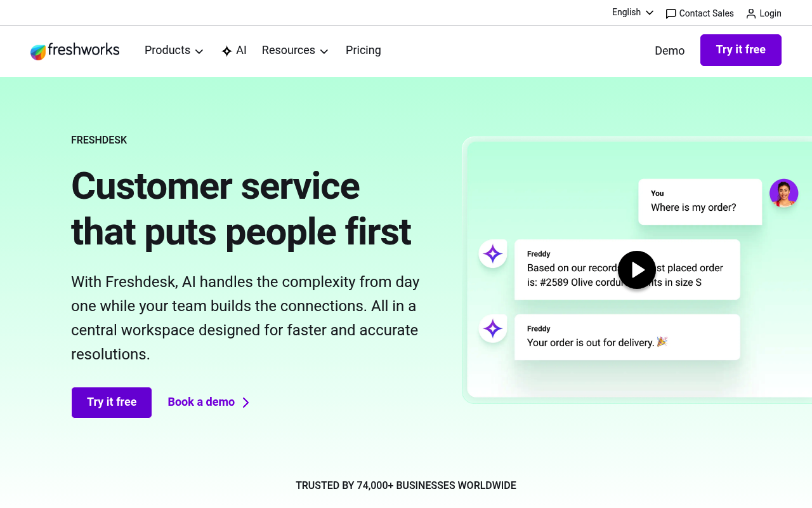812x508 pixels.
Task: Click the arrow chevron beside Book a demo
Action: [246, 402]
